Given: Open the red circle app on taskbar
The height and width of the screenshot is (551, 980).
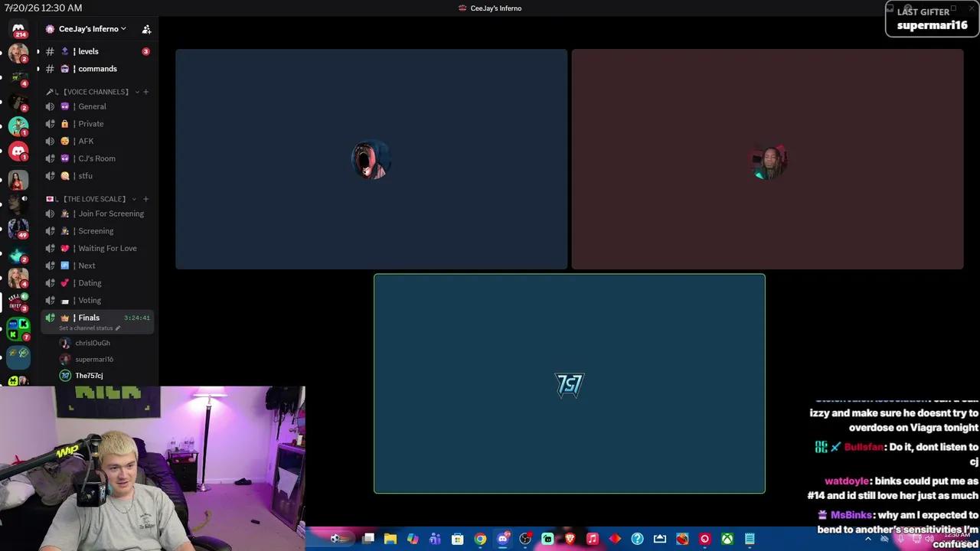Looking at the screenshot, I should point(705,539).
